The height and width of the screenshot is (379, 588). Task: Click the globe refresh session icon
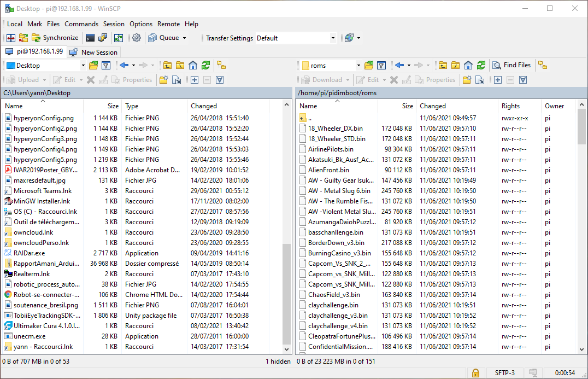[349, 38]
